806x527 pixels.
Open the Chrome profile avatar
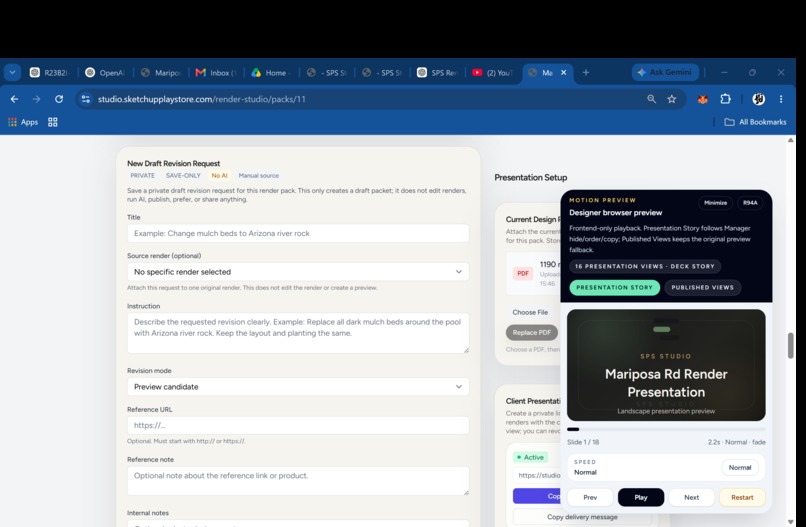click(x=758, y=99)
